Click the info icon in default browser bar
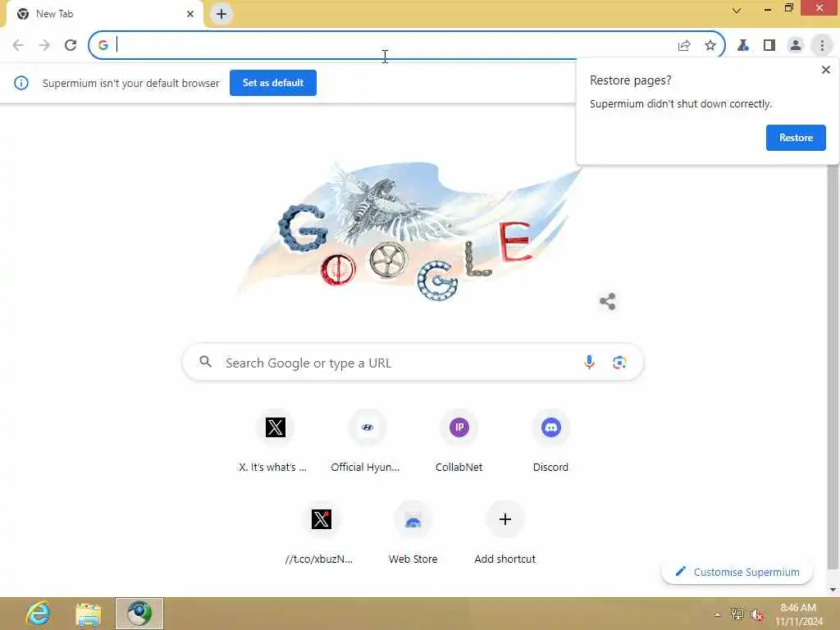 pos(21,83)
